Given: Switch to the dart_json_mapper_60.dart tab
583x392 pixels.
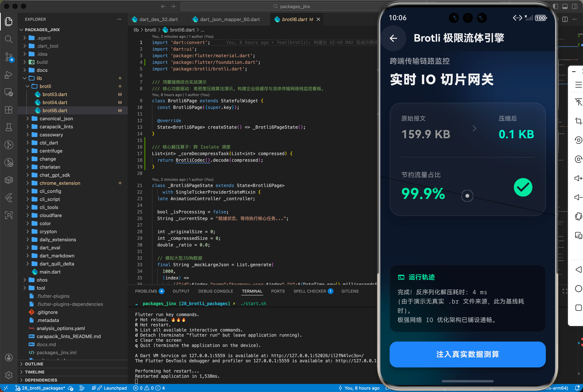Looking at the screenshot, I should pyautogui.click(x=229, y=19).
